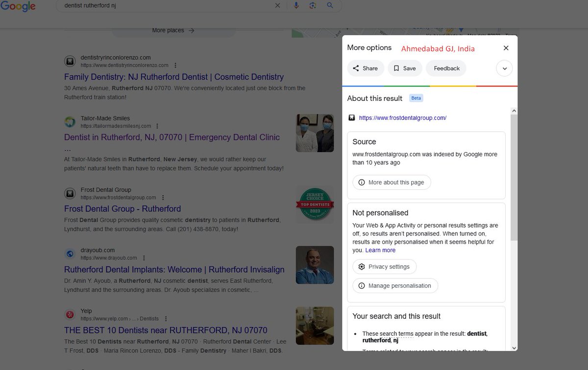This screenshot has width=588, height=370.
Task: Click Jersey Choice Top Dentists badge thumbnail
Action: 315,205
